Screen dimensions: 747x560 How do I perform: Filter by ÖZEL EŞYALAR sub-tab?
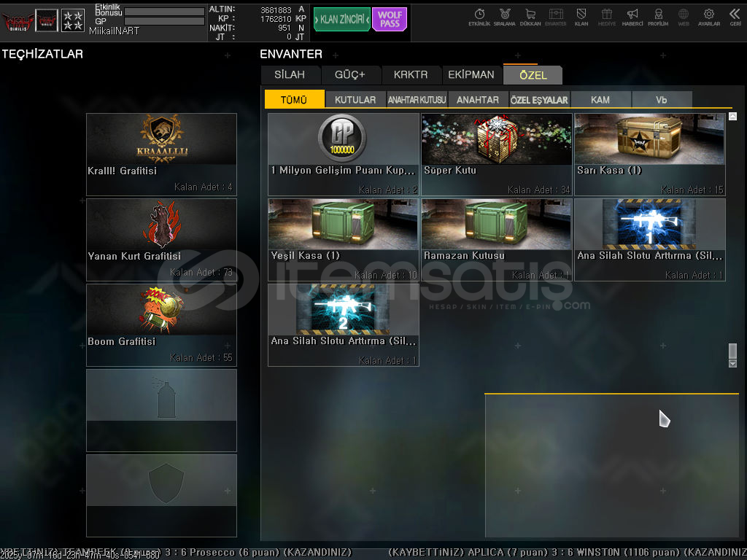[539, 99]
